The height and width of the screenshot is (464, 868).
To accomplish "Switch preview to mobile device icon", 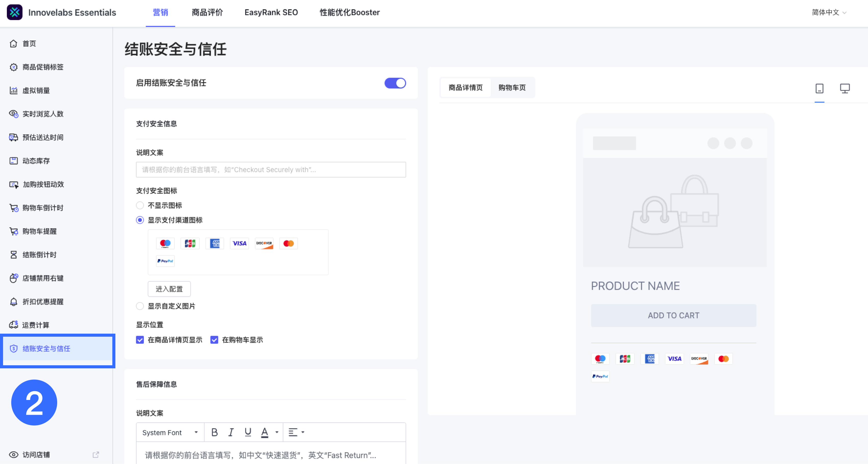I will [819, 89].
